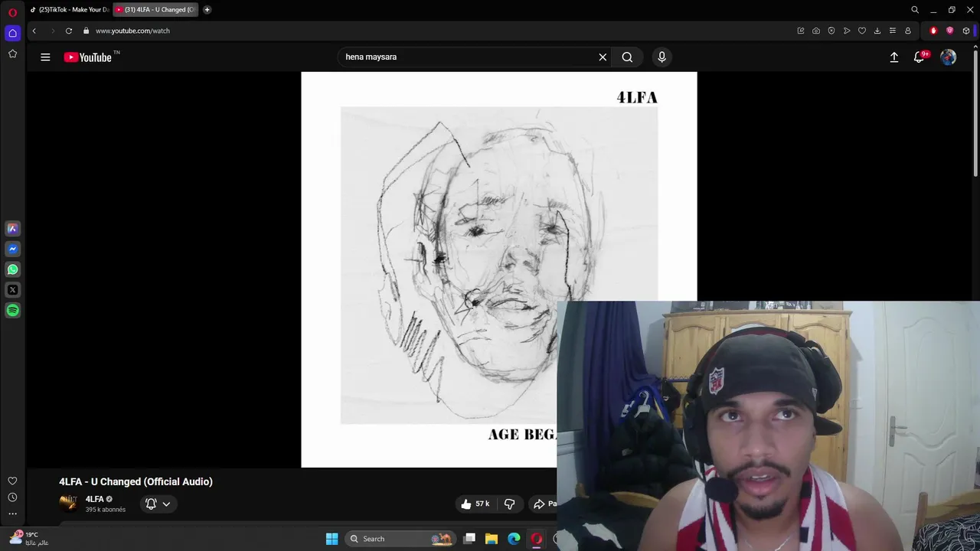Search tabs using magnifier icon

click(915, 10)
